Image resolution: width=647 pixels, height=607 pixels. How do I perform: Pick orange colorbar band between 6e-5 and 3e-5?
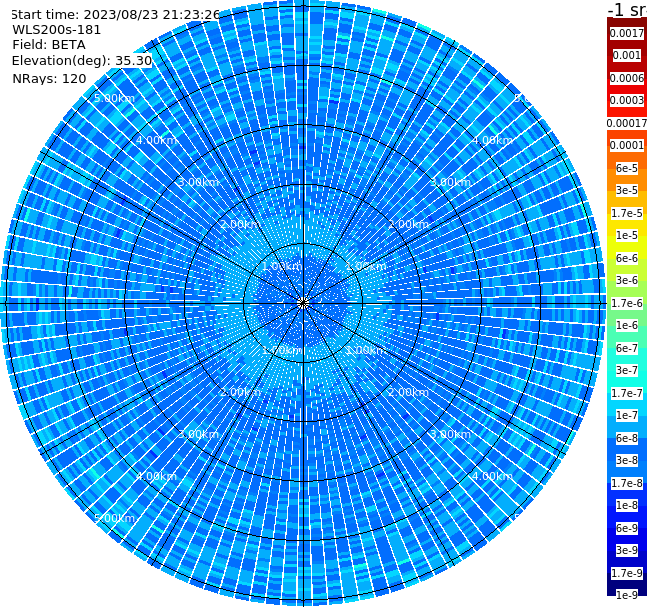point(627,179)
